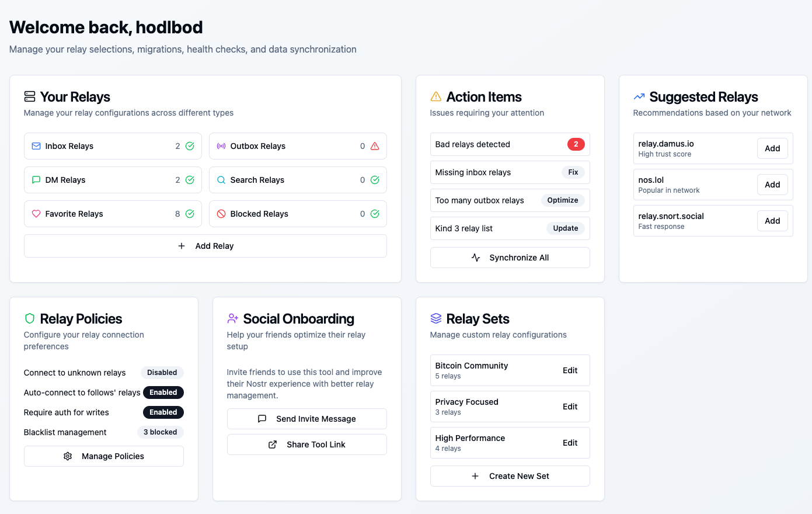This screenshot has width=812, height=514.
Task: Click the chat bubble icon for DM Relays
Action: pyautogui.click(x=36, y=180)
